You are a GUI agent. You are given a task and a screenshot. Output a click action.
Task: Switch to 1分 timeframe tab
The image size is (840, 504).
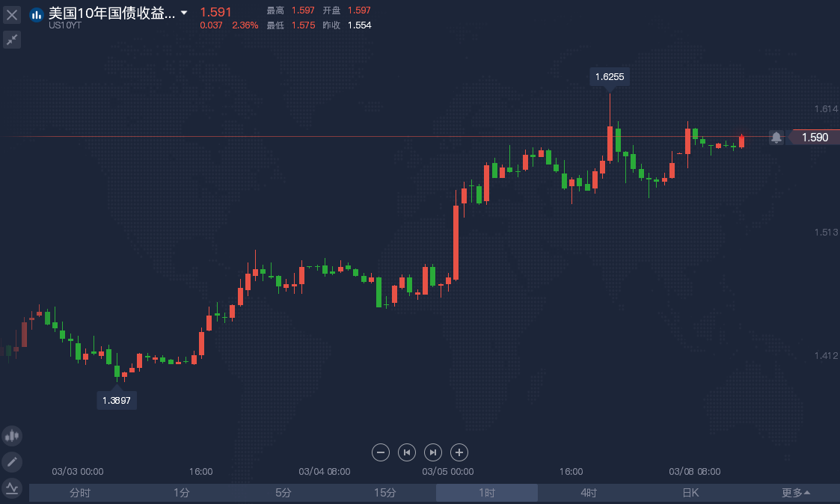182,493
